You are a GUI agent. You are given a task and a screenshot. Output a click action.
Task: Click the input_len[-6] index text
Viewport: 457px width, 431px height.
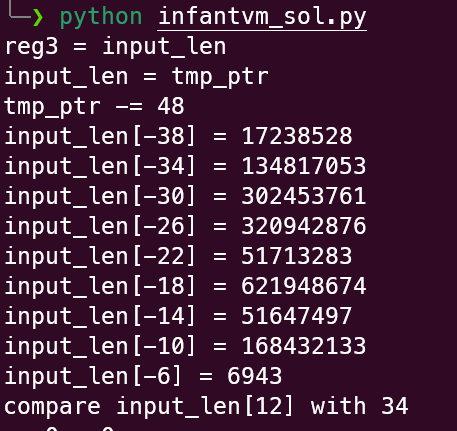pyautogui.click(x=93, y=376)
